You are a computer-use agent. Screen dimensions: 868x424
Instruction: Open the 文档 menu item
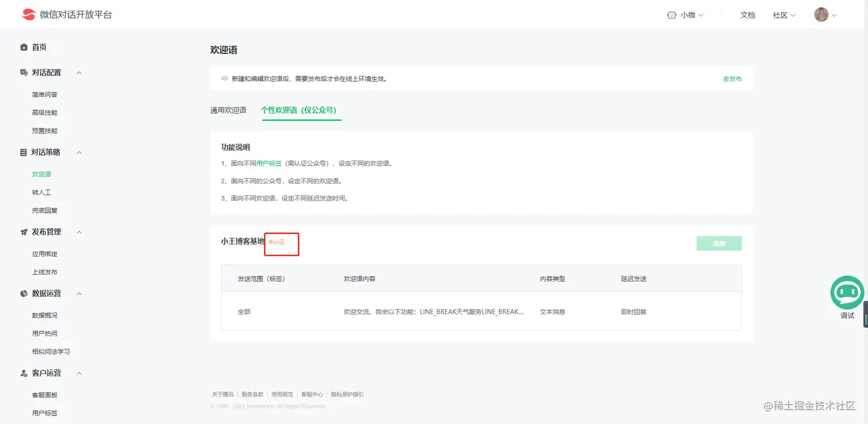pos(747,15)
